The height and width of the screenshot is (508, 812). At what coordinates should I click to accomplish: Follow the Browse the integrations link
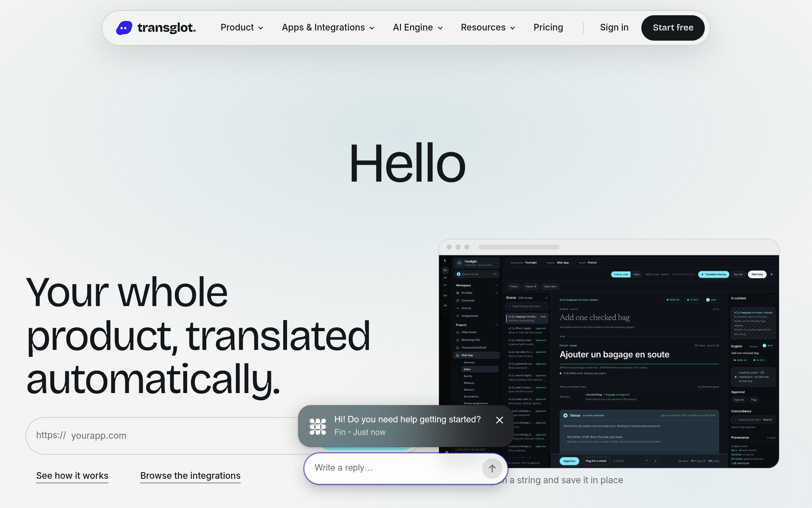pyautogui.click(x=190, y=476)
